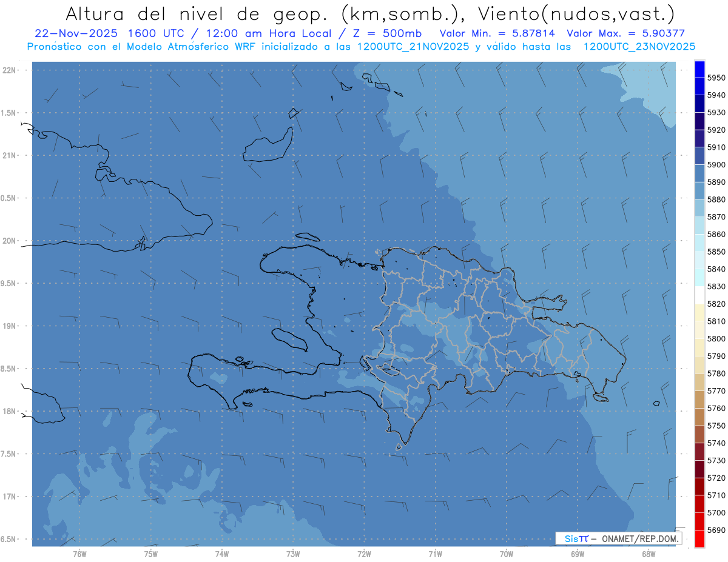Click the '5860' colorbar label
728x562 pixels.
[716, 234]
